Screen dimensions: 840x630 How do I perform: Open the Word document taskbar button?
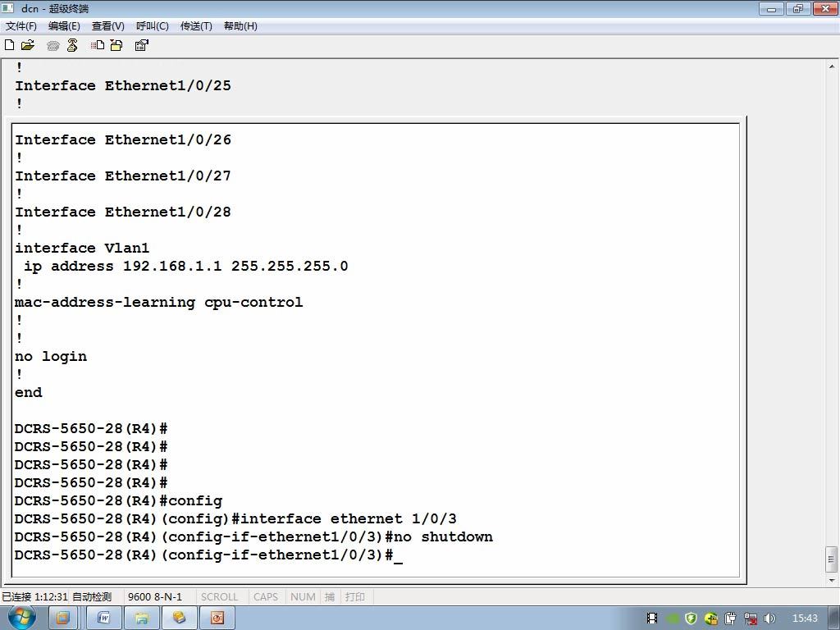[x=104, y=619]
